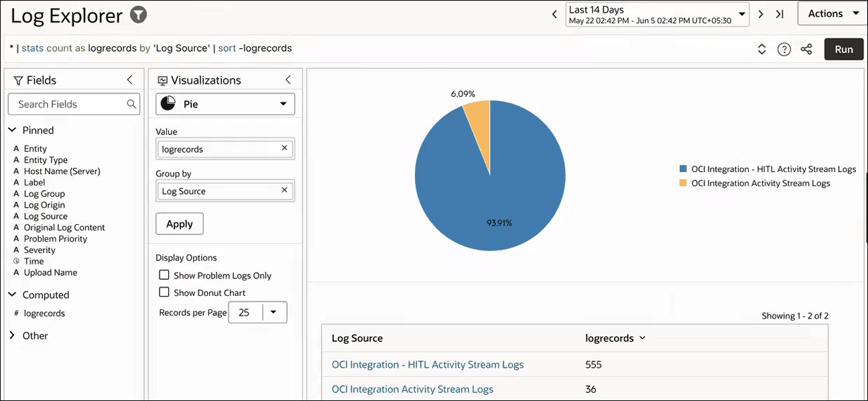The height and width of the screenshot is (401, 868).
Task: Remove Log Source from Group by field
Action: [x=284, y=190]
